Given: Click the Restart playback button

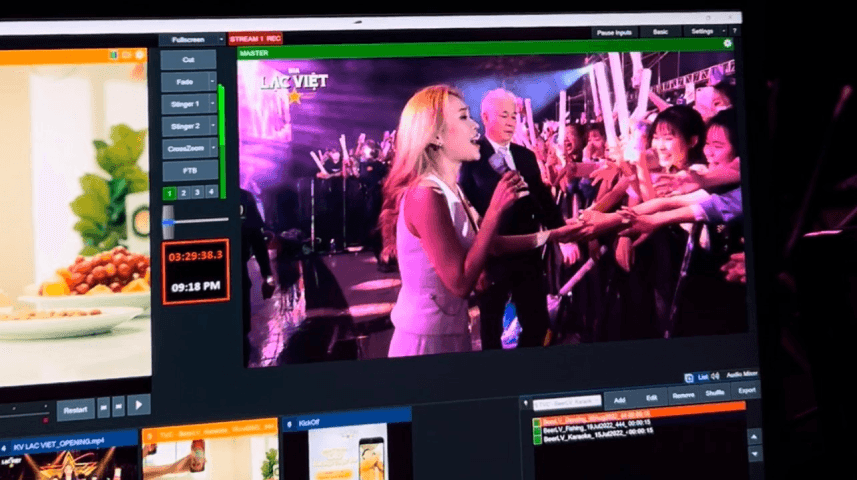Looking at the screenshot, I should pyautogui.click(x=75, y=409).
